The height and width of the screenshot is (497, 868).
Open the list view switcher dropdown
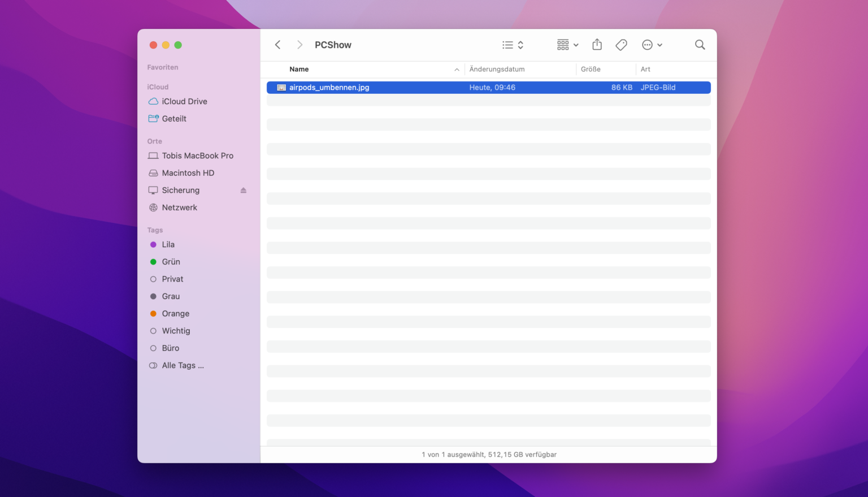[x=513, y=45]
